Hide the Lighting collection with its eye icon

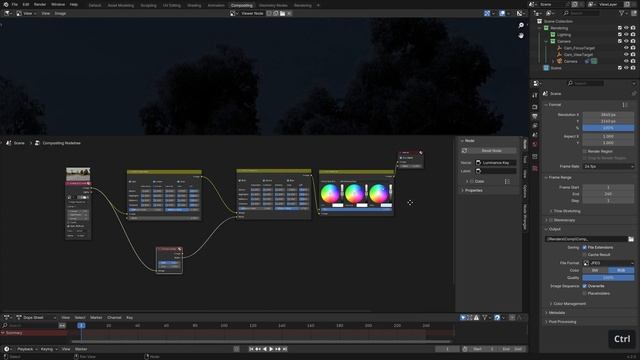point(626,35)
